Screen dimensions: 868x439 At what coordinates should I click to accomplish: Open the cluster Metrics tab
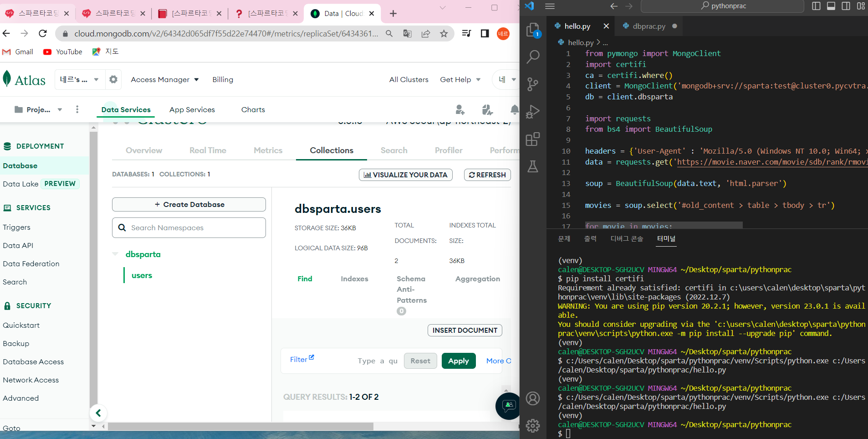pos(268,150)
